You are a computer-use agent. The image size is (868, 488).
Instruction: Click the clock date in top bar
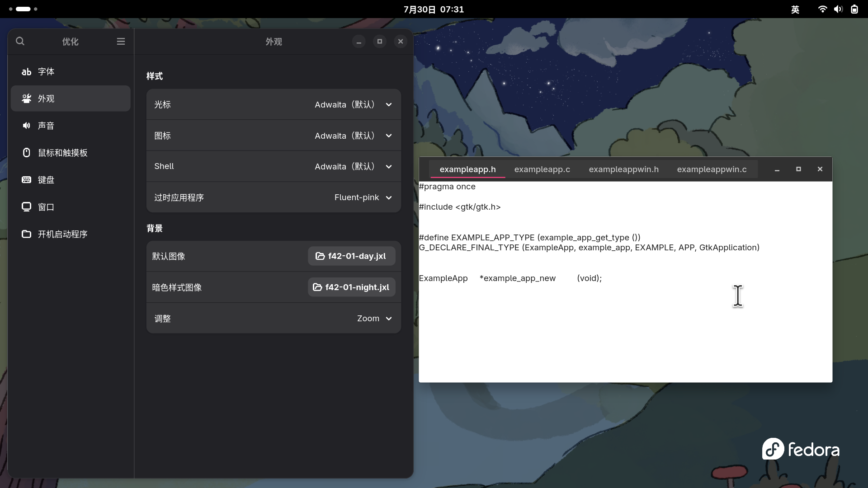pos(434,9)
